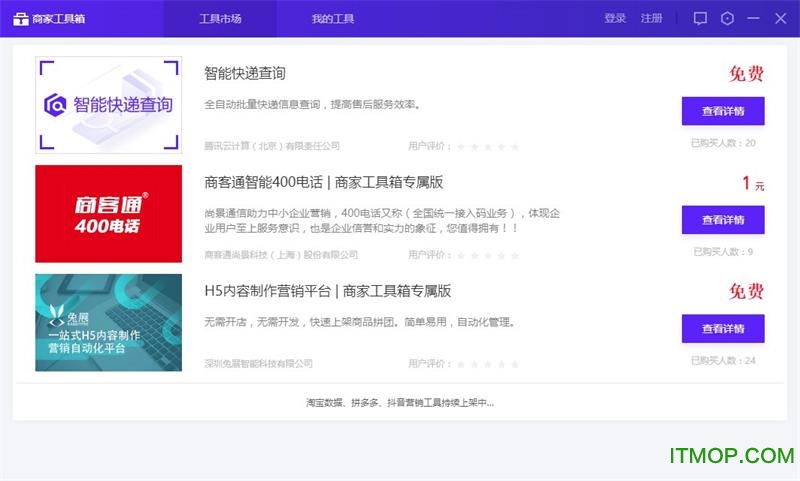Open the 智能快递查询 thumbnail image

pyautogui.click(x=108, y=105)
